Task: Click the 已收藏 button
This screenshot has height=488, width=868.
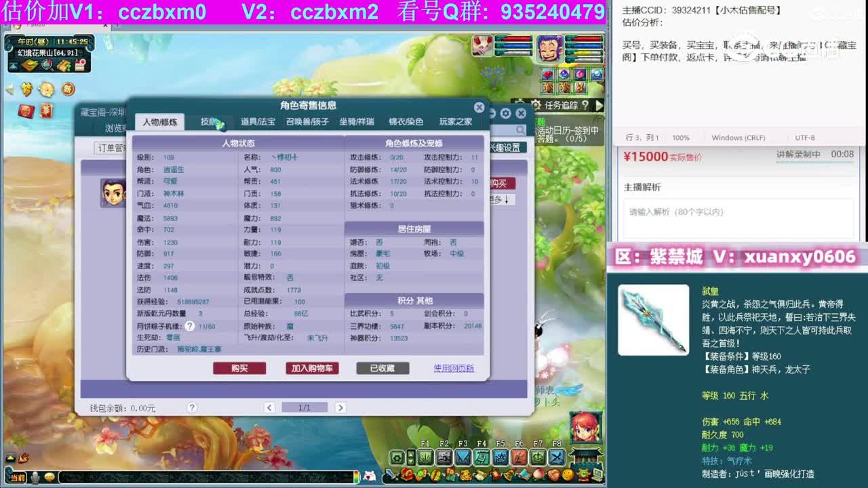Action: [382, 368]
